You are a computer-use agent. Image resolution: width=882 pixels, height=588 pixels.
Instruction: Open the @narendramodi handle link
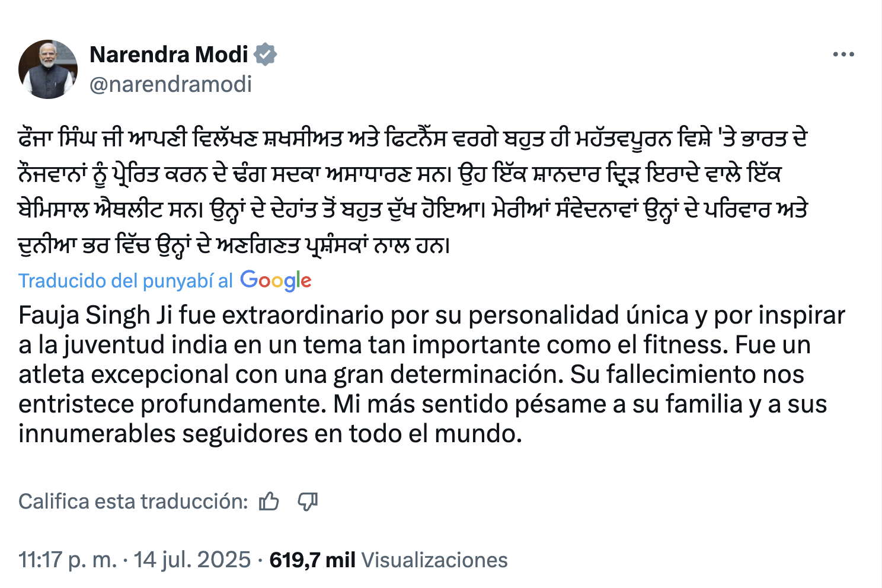tap(171, 84)
